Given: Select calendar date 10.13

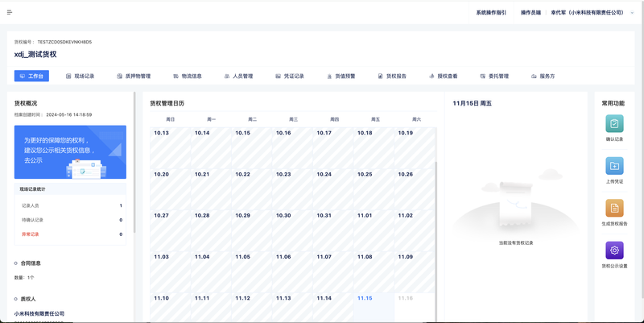Looking at the screenshot, I should pyautogui.click(x=170, y=148).
